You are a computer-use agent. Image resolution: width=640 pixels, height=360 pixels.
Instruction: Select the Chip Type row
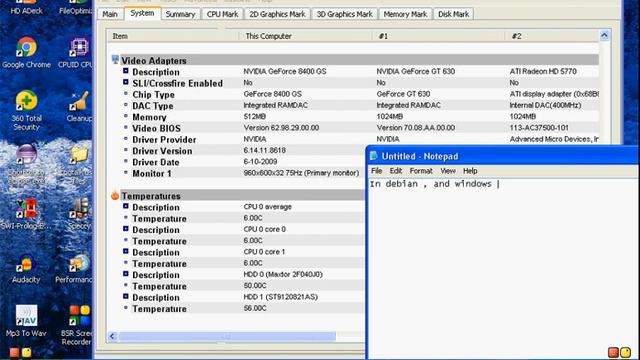point(354,94)
